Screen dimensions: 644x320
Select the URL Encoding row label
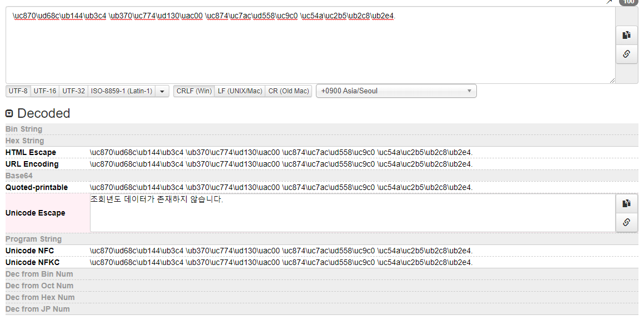[32, 164]
